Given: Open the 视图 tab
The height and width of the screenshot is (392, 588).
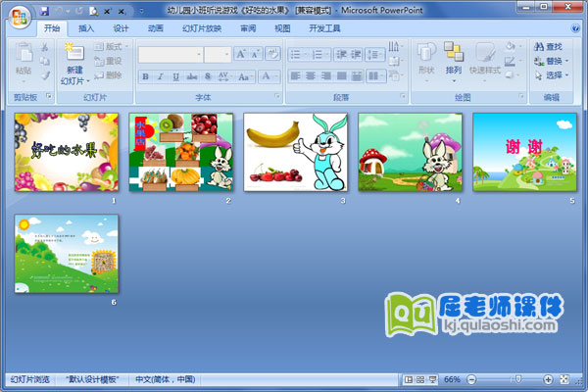Looking at the screenshot, I should coord(282,28).
